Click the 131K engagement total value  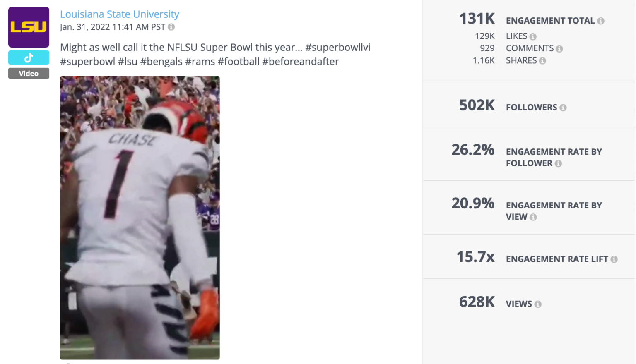(x=477, y=19)
